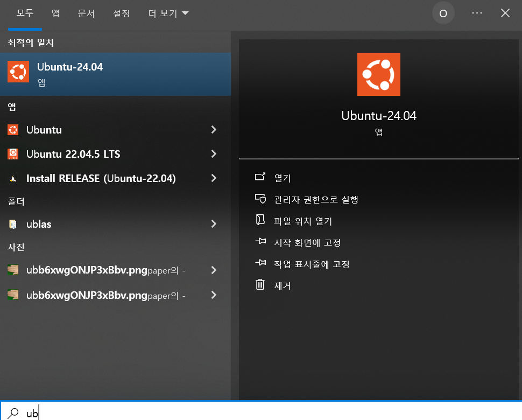Expand options for Install RELEASE (Ubuntu-22.04)
The image size is (522, 420).
(214, 179)
